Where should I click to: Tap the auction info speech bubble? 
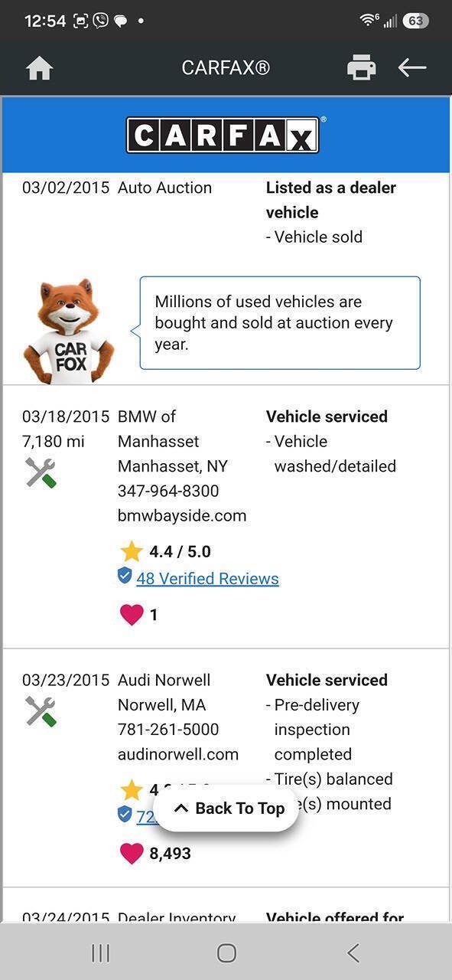[280, 323]
